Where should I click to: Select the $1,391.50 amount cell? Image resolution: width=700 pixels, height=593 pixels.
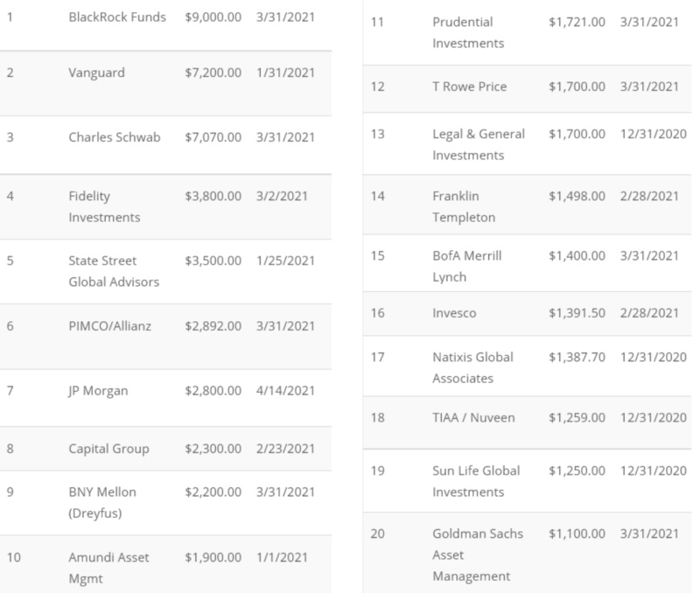(577, 313)
